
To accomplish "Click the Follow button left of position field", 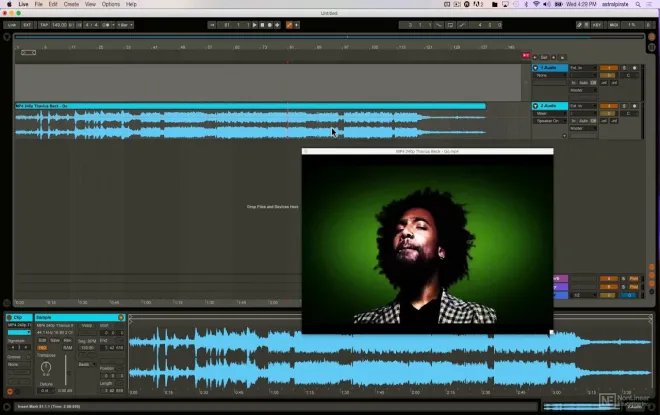I will 212,25.
